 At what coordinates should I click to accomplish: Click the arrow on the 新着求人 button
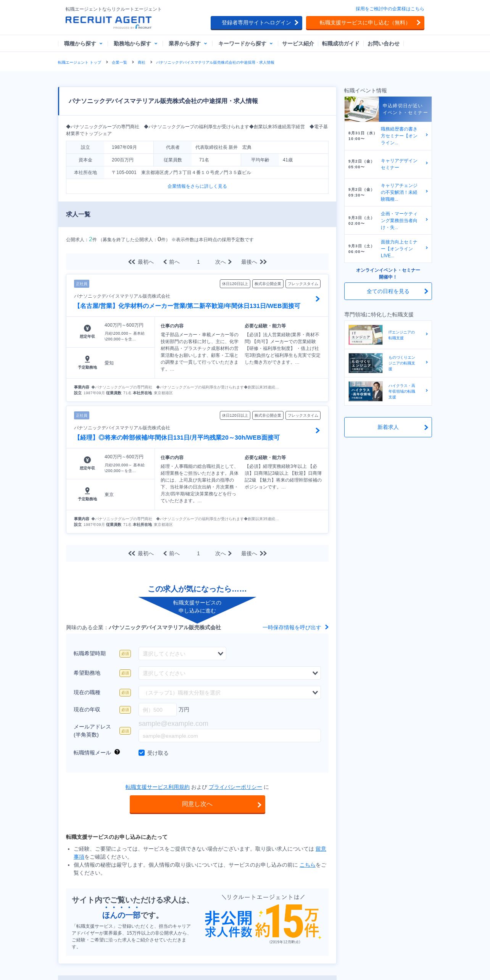[426, 427]
